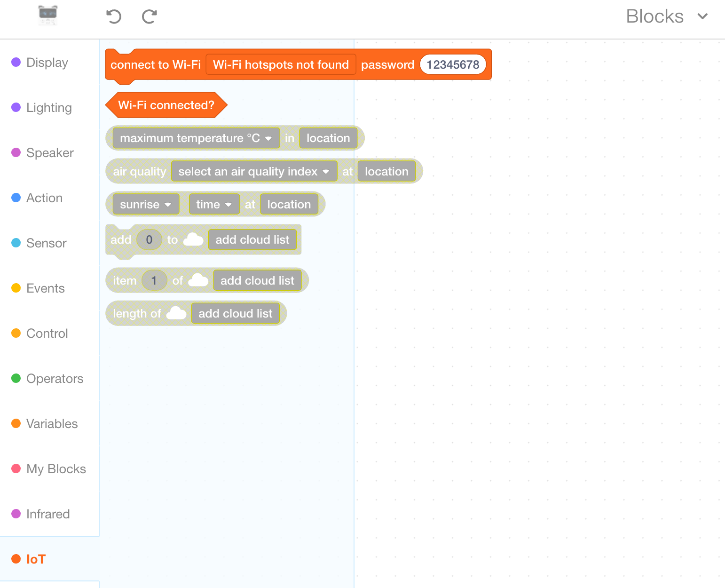The image size is (725, 588).
Task: Open the maximum temperature °C dropdown
Action: (x=196, y=138)
